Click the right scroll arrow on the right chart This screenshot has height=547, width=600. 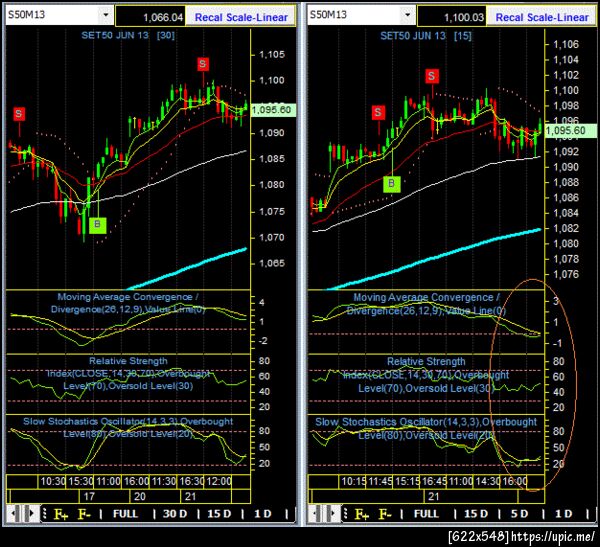(334, 513)
